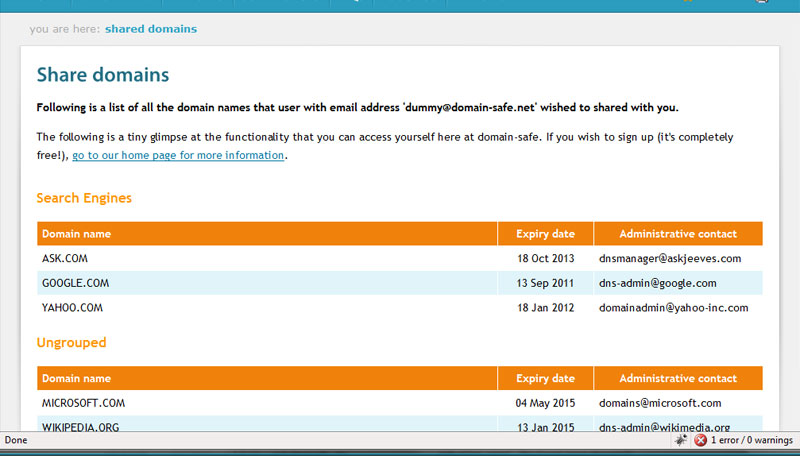Click domainadmin@yahoo-inc.com contact email
This screenshot has height=456, width=800.
pos(673,308)
